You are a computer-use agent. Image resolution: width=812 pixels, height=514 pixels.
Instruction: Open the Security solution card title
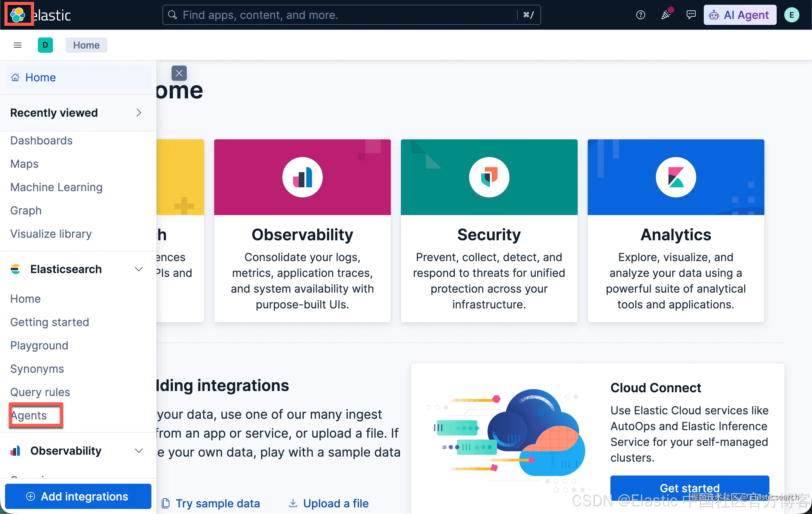[x=489, y=235]
